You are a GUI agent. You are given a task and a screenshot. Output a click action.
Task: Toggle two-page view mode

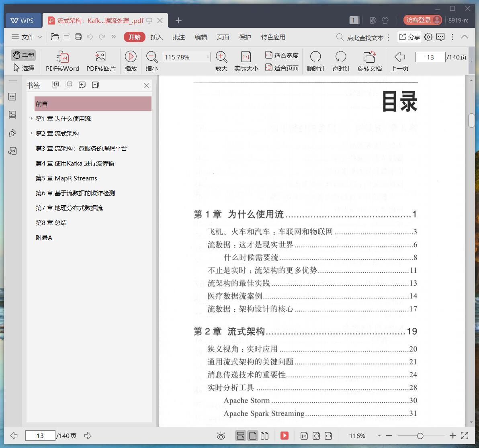pos(264,436)
